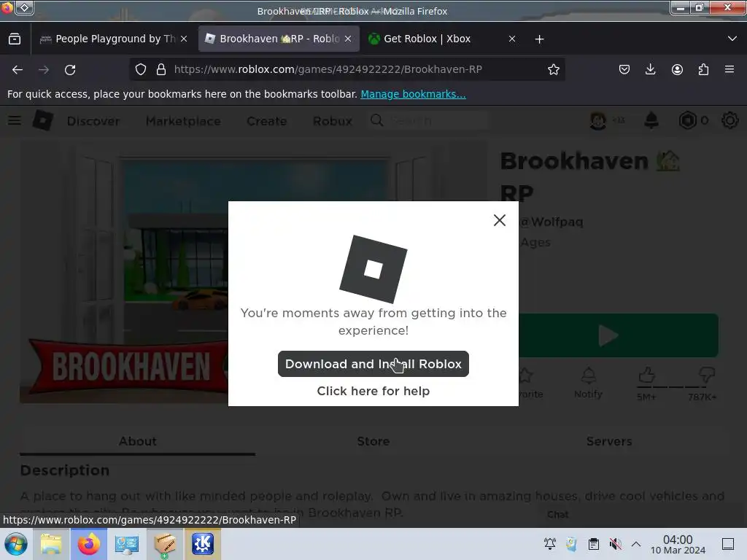
Task: Open the @Wolfpaq creator link
Action: coord(551,222)
